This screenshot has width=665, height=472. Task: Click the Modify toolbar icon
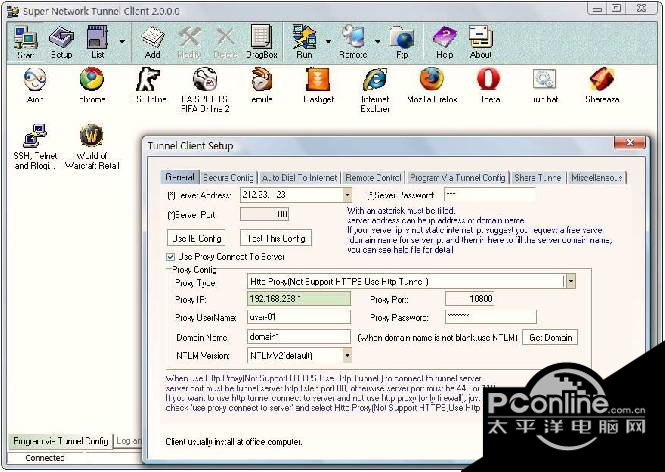189,42
